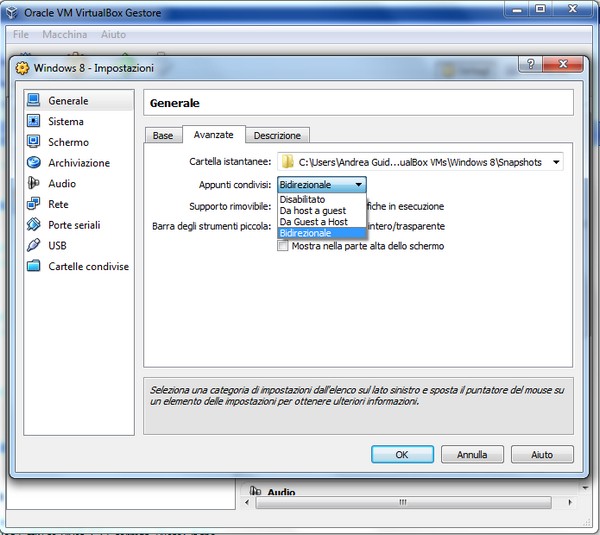Click the Aiuto button in dialog
Image resolution: width=600 pixels, height=535 pixels.
(x=542, y=454)
